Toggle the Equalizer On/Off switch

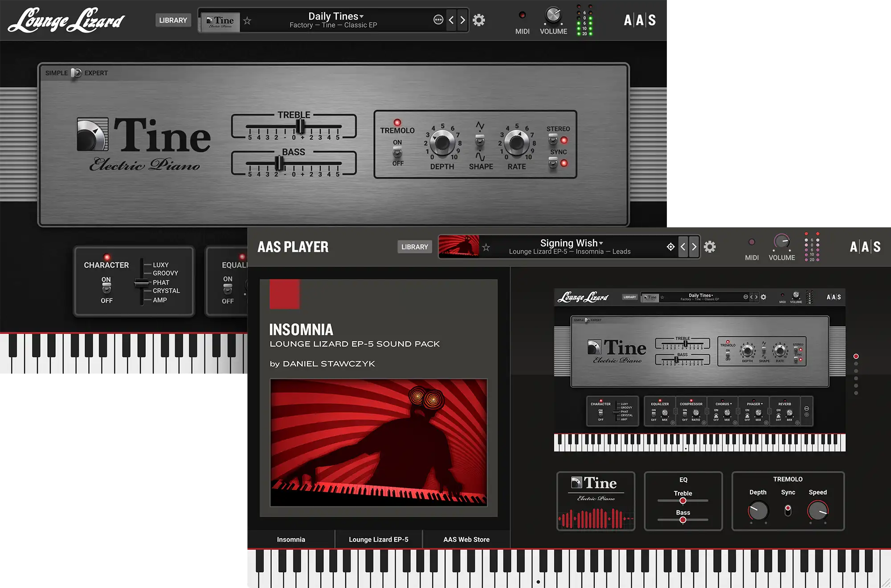click(x=228, y=289)
